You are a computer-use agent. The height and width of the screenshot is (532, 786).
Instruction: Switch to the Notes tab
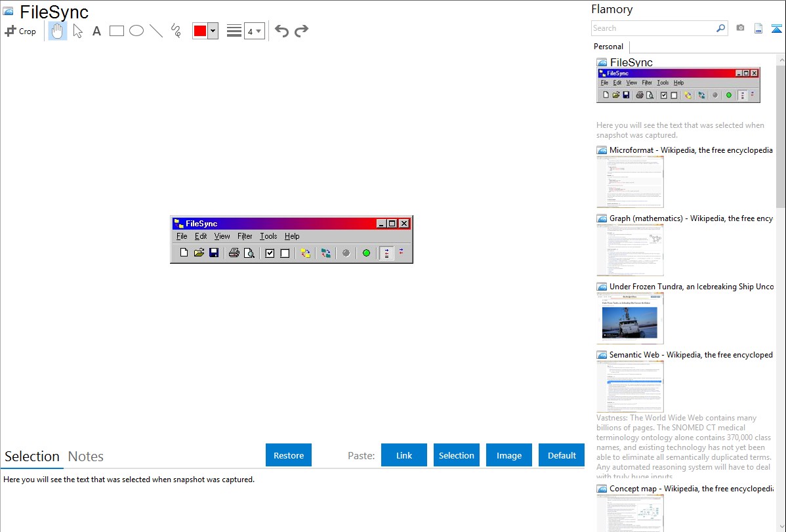pyautogui.click(x=86, y=457)
